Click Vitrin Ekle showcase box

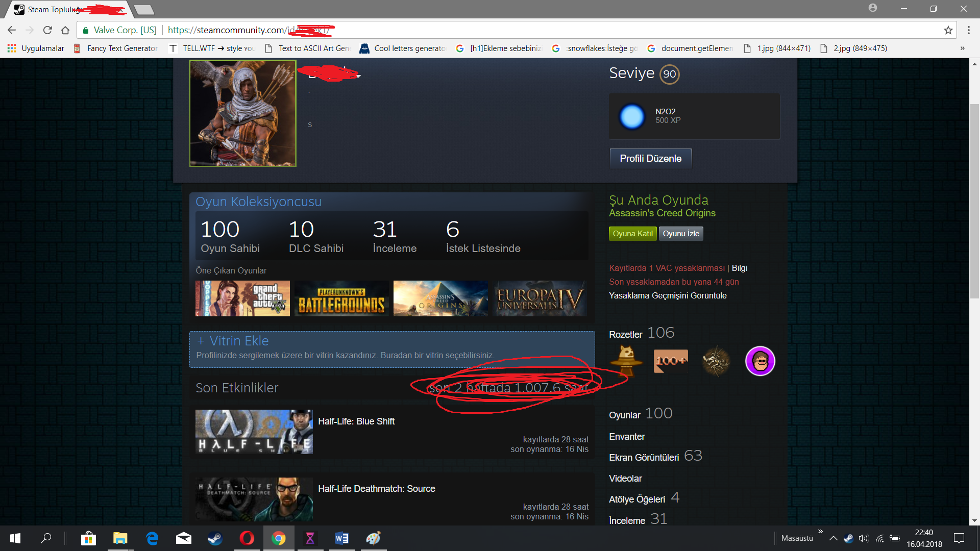point(392,349)
